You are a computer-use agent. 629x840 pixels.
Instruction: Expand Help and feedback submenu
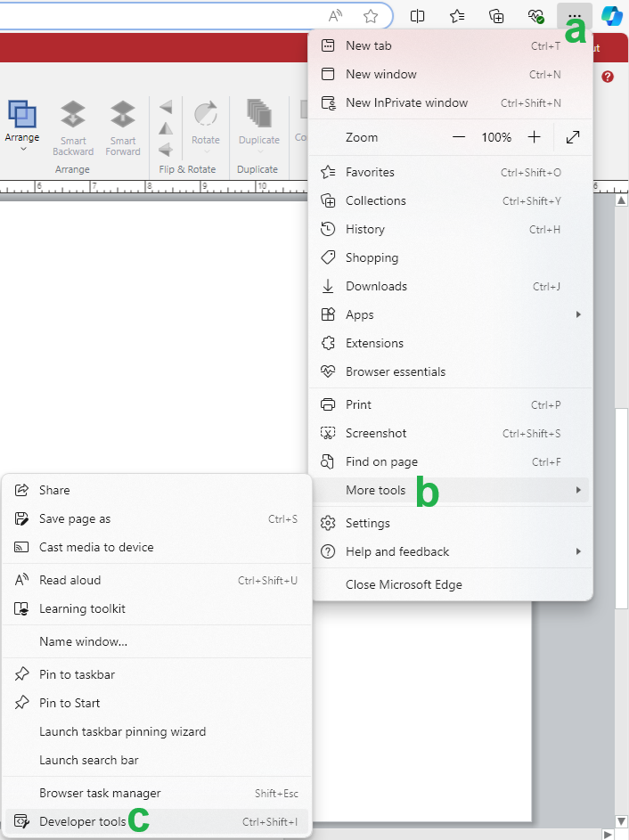pos(578,551)
